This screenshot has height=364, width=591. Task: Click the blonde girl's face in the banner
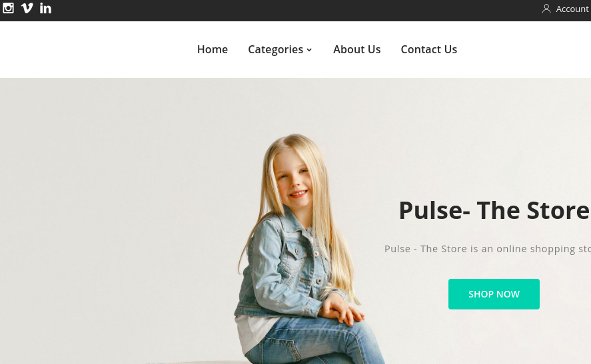click(x=294, y=177)
